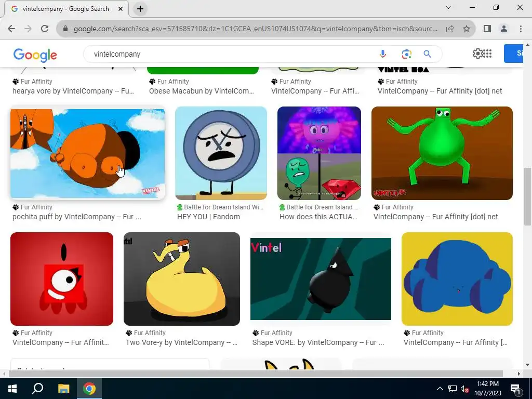Open Google quick settings gear
Screen dimensions: 532x399
pyautogui.click(x=477, y=54)
